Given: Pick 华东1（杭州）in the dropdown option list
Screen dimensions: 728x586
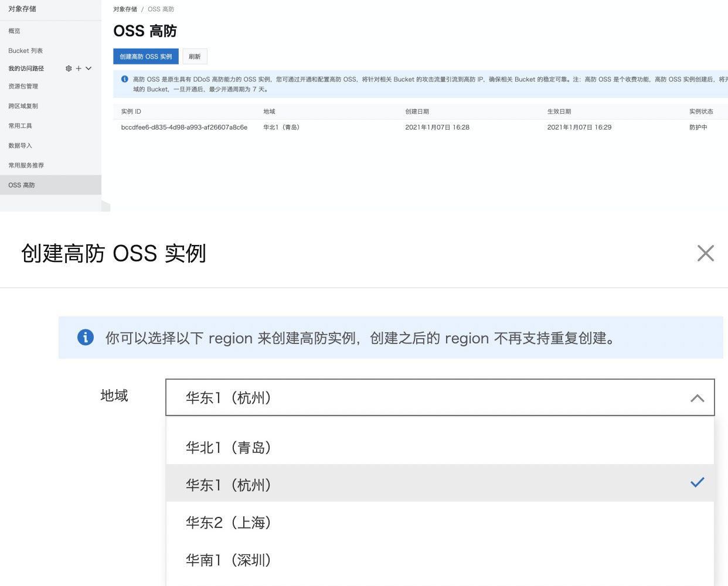Looking at the screenshot, I should [440, 483].
